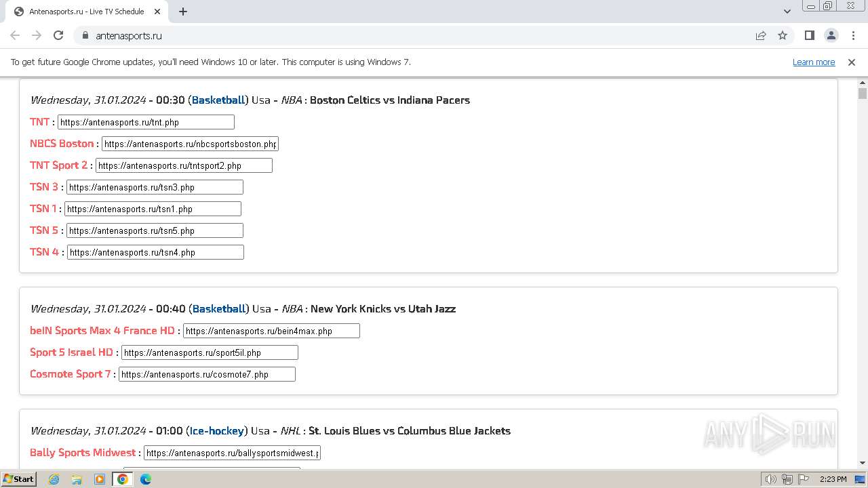
Task: View site info via the lock icon
Action: pos(85,35)
